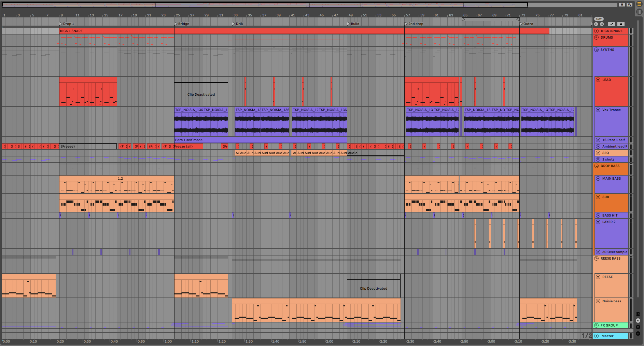The height and width of the screenshot is (346, 644).
Task: Select the FX GROUP track name
Action: click(x=609, y=326)
